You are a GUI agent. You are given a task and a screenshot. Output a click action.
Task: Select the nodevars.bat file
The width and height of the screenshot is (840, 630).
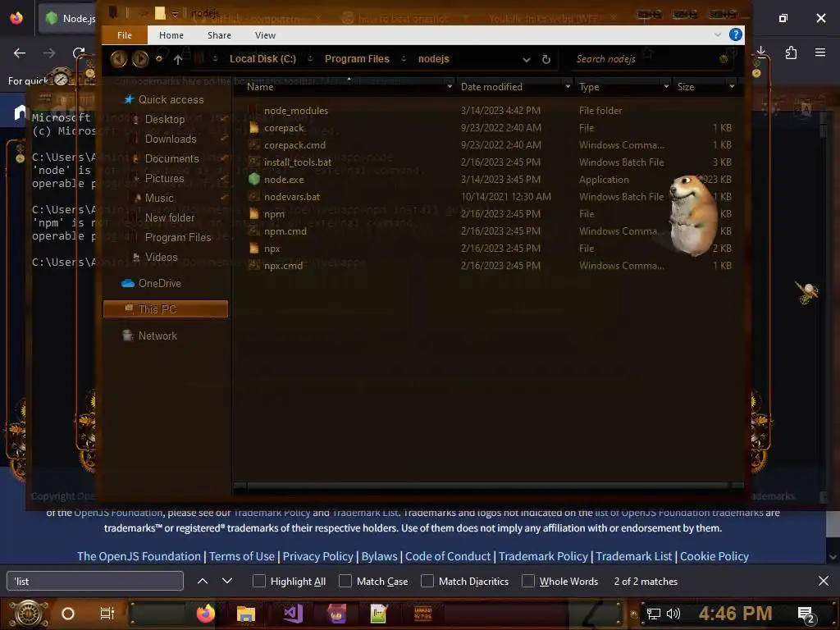292,197
